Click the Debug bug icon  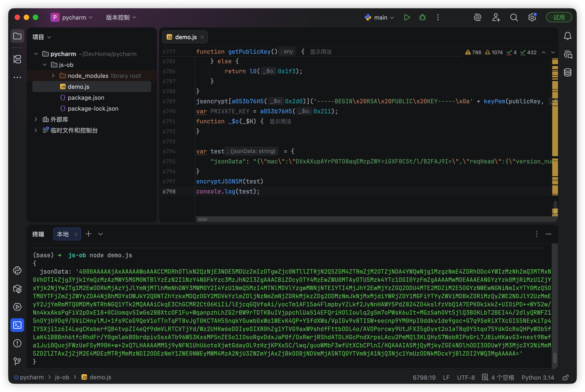point(422,17)
